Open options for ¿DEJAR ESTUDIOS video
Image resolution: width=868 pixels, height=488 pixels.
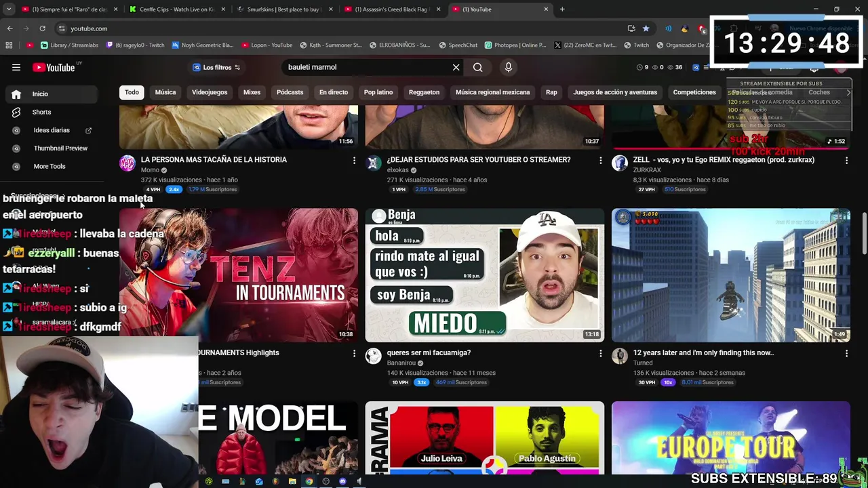pos(600,161)
